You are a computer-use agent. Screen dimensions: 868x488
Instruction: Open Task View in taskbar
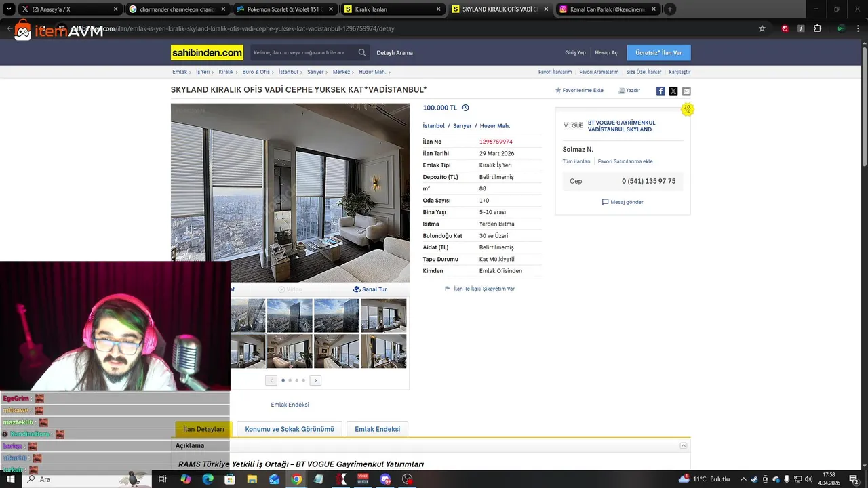(163, 479)
